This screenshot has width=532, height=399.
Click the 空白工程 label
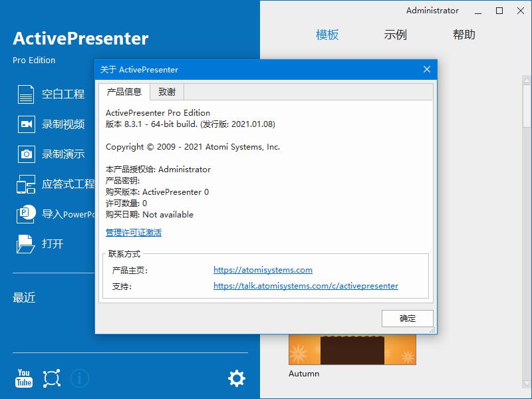coord(63,94)
